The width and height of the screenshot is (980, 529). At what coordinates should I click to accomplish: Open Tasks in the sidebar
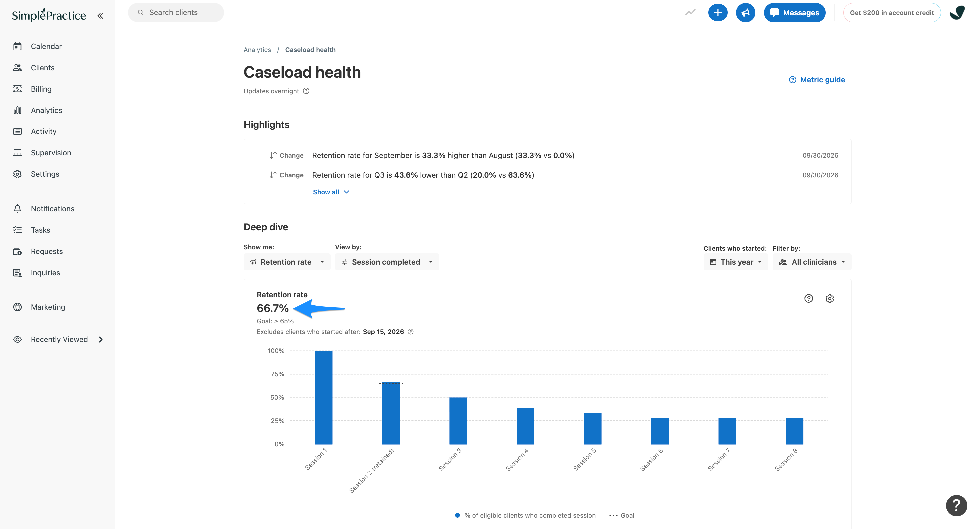(40, 230)
